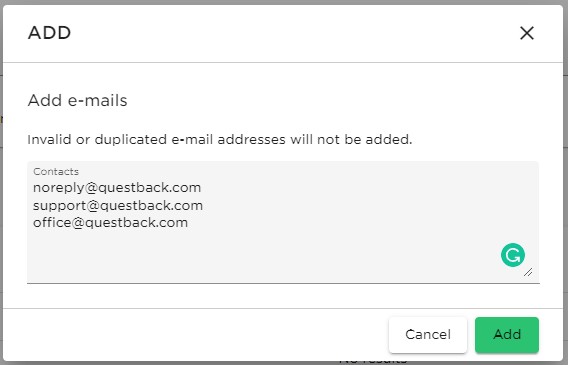This screenshot has width=568, height=365.
Task: Place cursor on the support@questback.com line
Action: 118,205
